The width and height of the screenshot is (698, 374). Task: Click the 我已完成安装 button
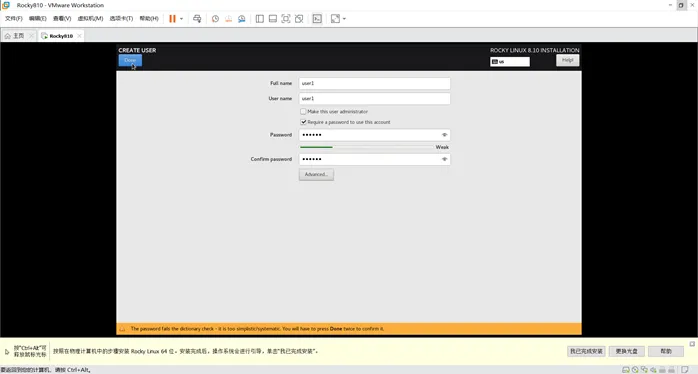586,351
